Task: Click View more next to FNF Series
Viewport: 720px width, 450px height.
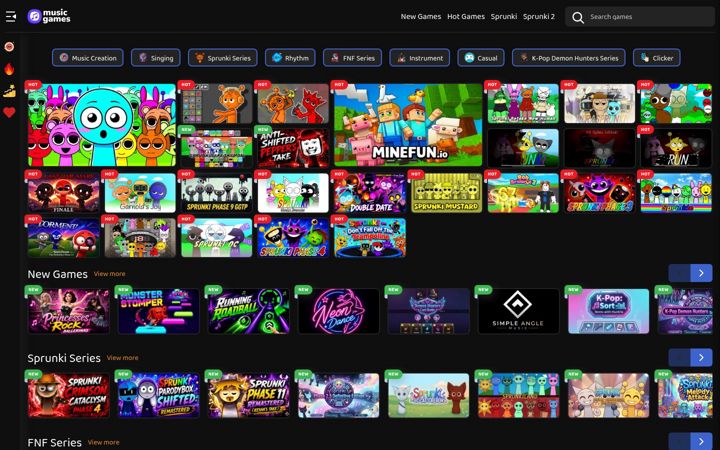Action: click(103, 442)
